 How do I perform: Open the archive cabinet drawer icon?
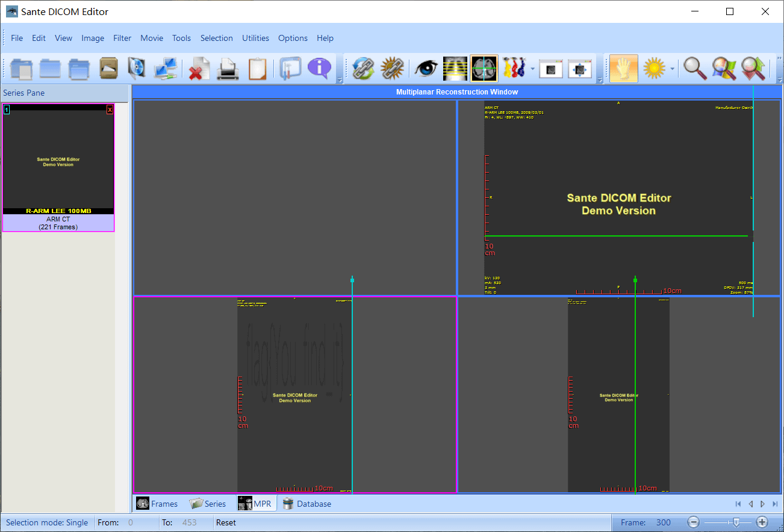[x=108, y=69]
